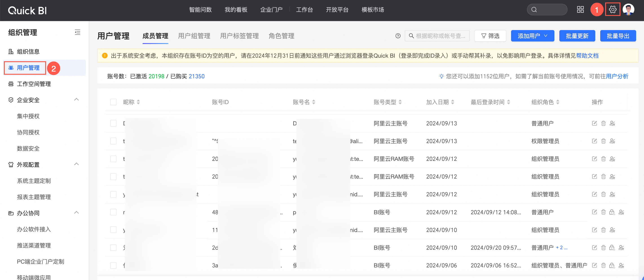Delete the 阿里云主账号 user joined 2024/09/10
This screenshot has width=644, height=280.
pyautogui.click(x=604, y=230)
